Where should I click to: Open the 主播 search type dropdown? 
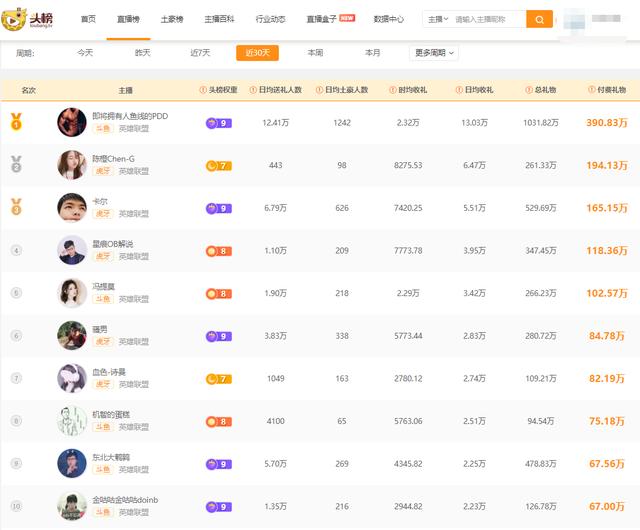point(438,19)
